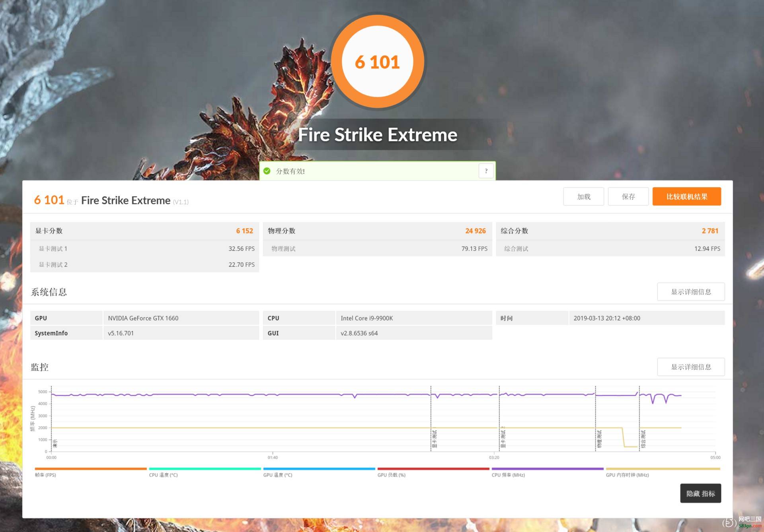The height and width of the screenshot is (532, 764).
Task: Click the 22.70 FPS graphics test 2 result
Action: pyautogui.click(x=242, y=264)
